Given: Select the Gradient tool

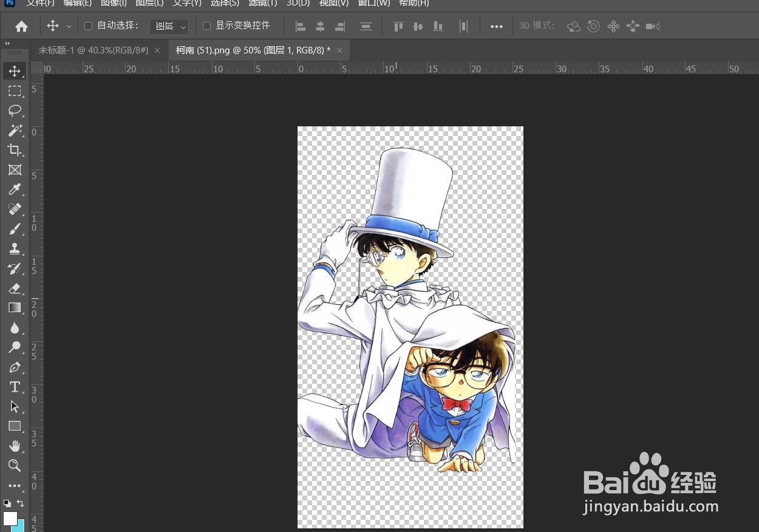Looking at the screenshot, I should [15, 308].
